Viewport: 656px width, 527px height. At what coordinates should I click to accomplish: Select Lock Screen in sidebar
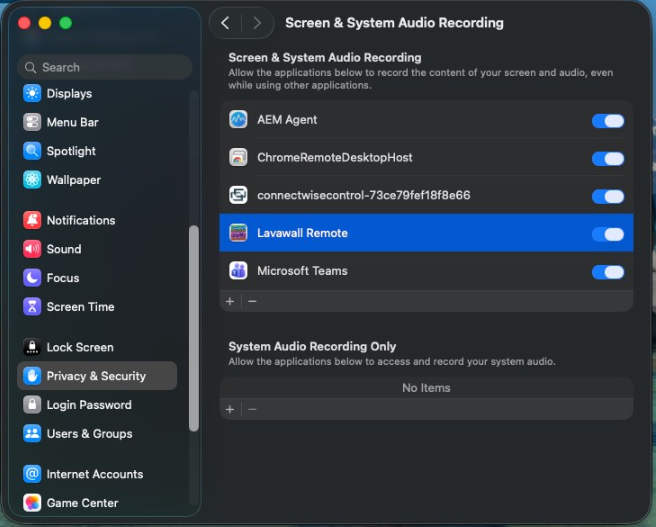pos(97,347)
